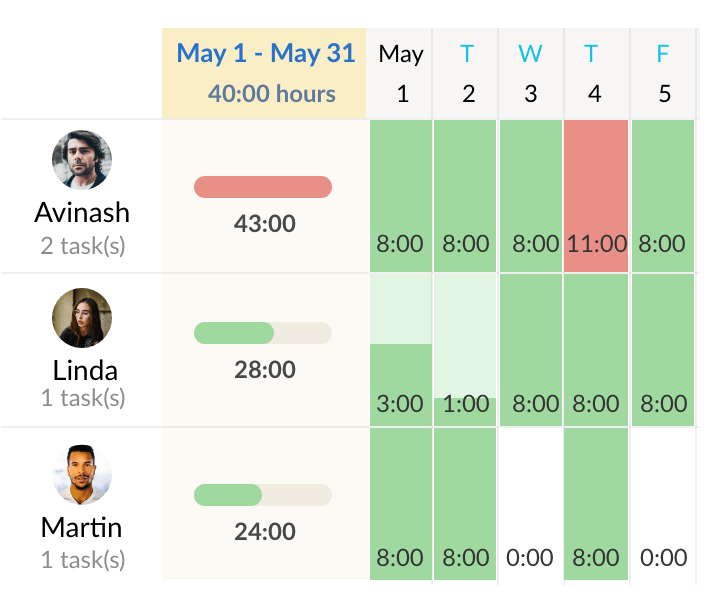Click Martin's profile avatar
This screenshot has width=716, height=590.
[82, 474]
